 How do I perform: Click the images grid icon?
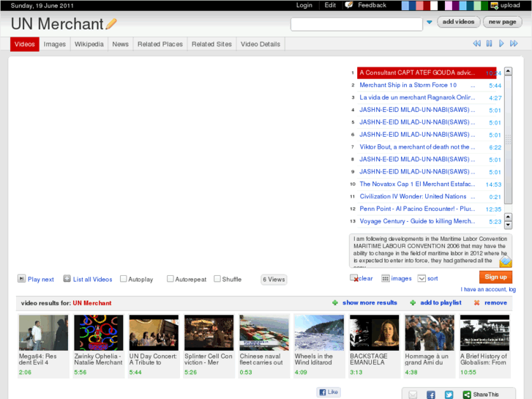tap(386, 278)
